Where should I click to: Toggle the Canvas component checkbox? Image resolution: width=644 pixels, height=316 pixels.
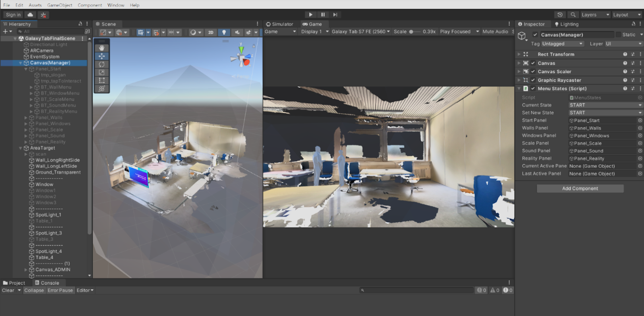[x=533, y=63]
